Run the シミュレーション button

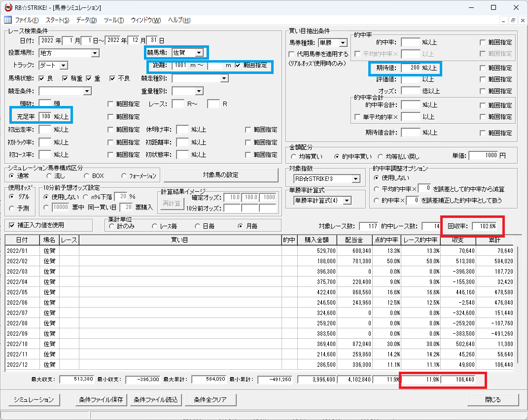(34, 400)
